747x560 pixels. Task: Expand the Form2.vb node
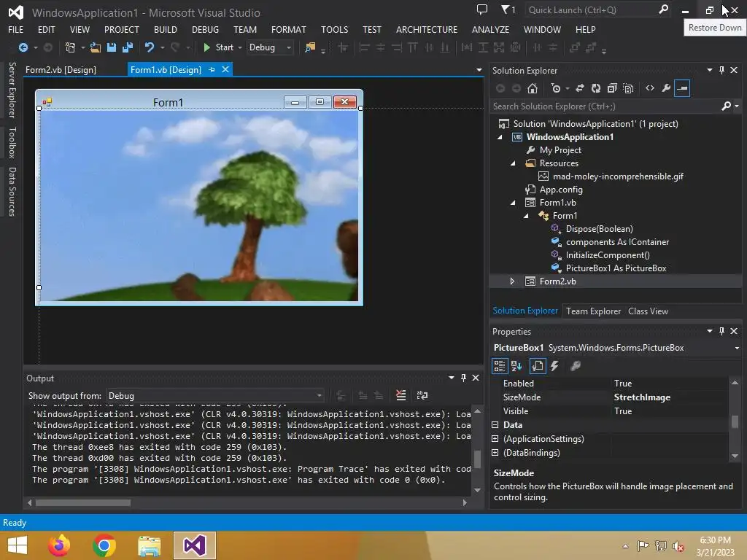(513, 281)
